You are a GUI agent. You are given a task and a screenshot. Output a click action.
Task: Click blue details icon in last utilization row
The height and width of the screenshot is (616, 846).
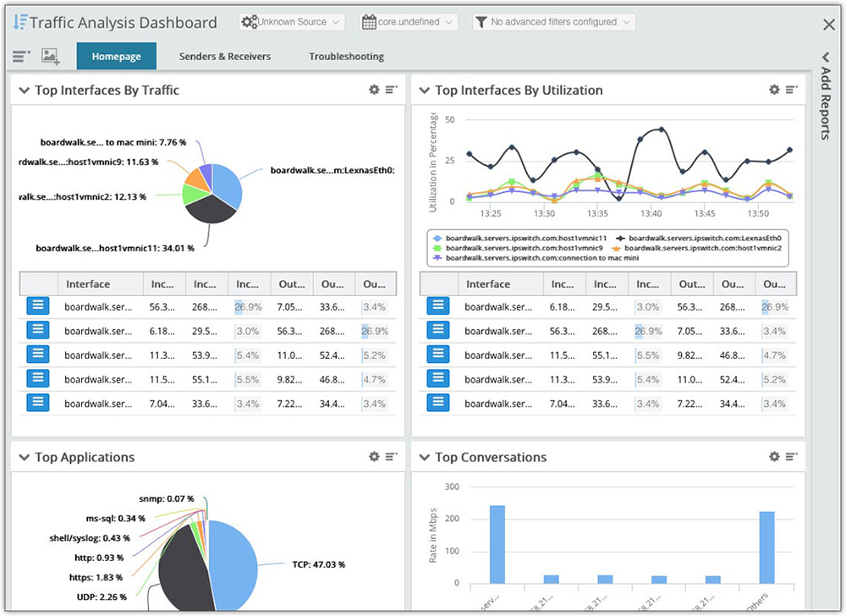[438, 403]
